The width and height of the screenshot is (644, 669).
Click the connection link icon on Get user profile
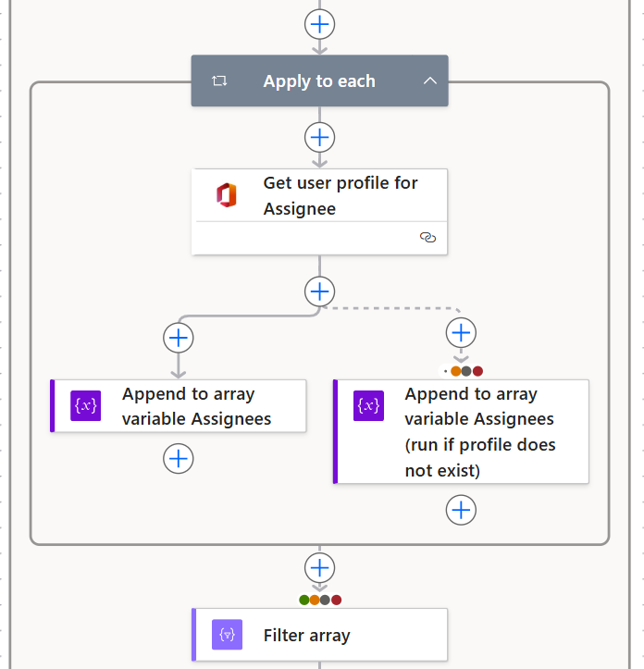427,238
